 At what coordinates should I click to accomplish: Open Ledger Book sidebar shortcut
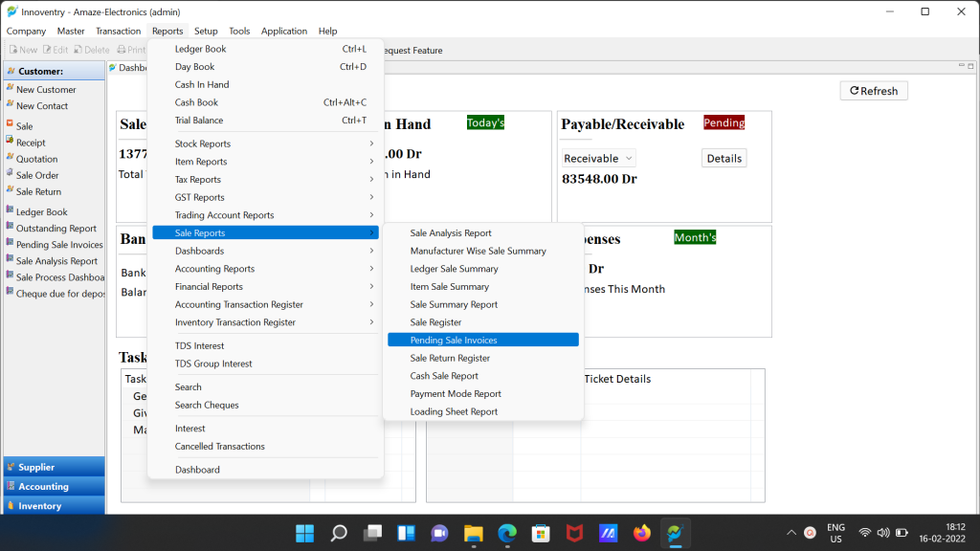coord(41,211)
